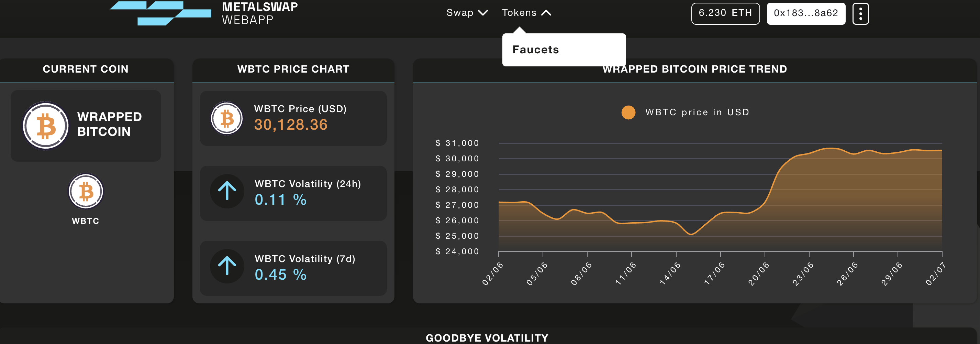
Task: Click the GOODBYE VOLATILITY heading
Action: 487,337
